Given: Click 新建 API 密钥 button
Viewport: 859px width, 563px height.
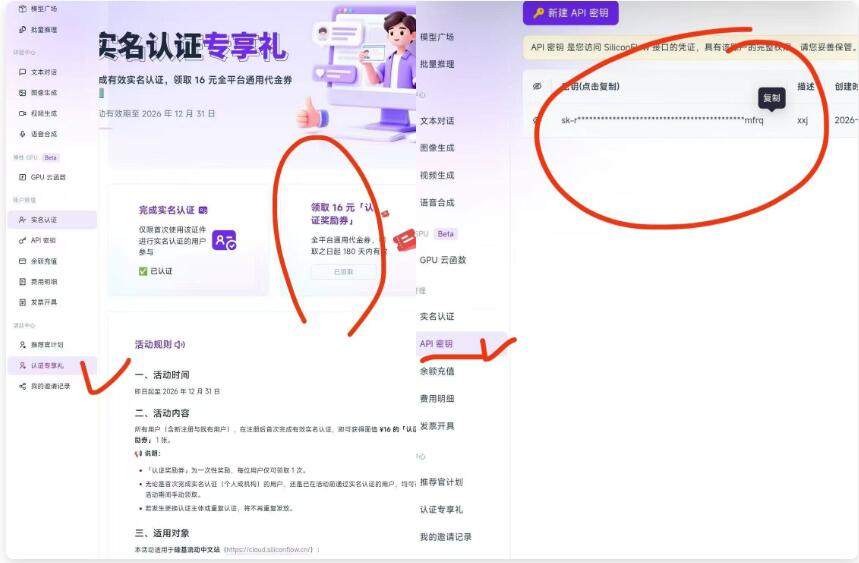Looking at the screenshot, I should (x=570, y=13).
